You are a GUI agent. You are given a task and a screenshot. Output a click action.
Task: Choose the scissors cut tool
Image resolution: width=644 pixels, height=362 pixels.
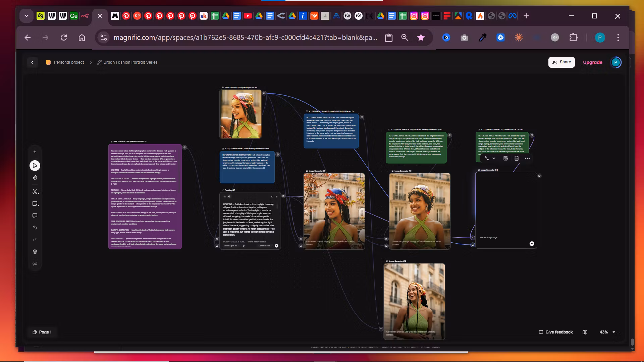35,192
